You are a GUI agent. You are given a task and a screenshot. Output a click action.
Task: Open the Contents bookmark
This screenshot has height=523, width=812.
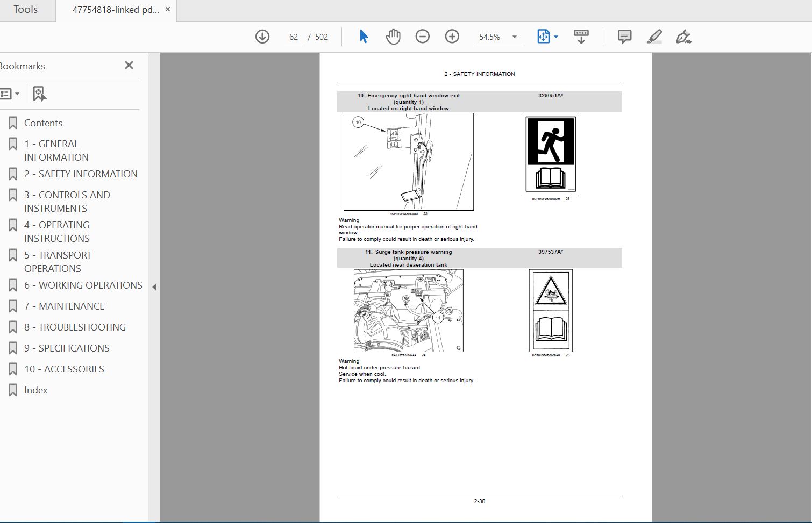(x=43, y=123)
